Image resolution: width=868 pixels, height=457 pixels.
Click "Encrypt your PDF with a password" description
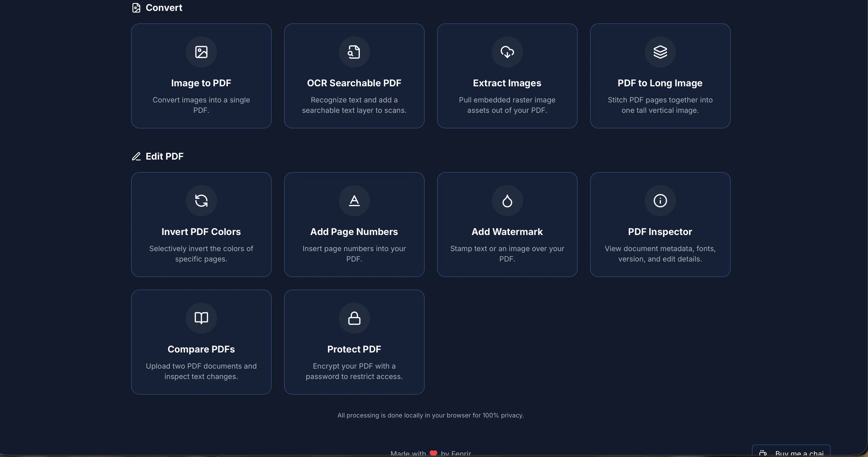[x=354, y=371]
